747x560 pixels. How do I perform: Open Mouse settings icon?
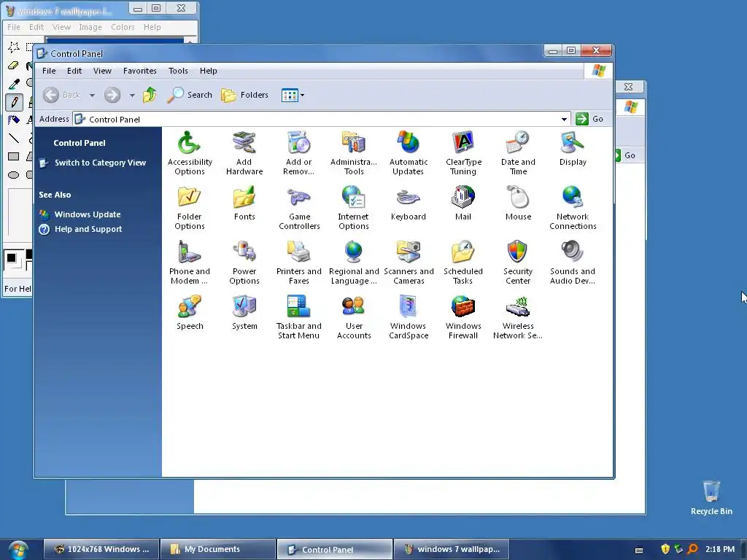(518, 203)
